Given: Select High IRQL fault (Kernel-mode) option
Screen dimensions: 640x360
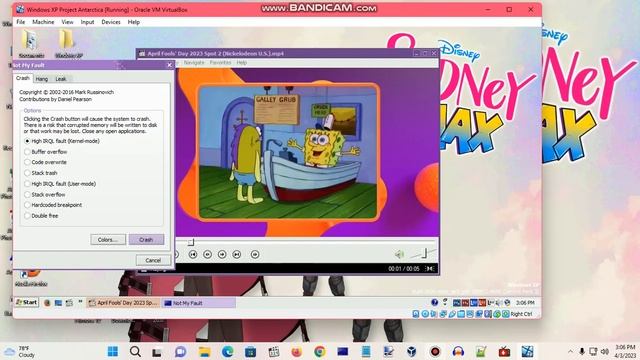Looking at the screenshot, I should pos(61,141).
